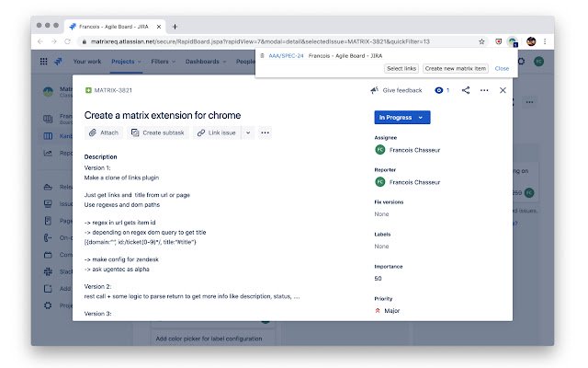
Task: Open the People menu
Action: [x=245, y=62]
